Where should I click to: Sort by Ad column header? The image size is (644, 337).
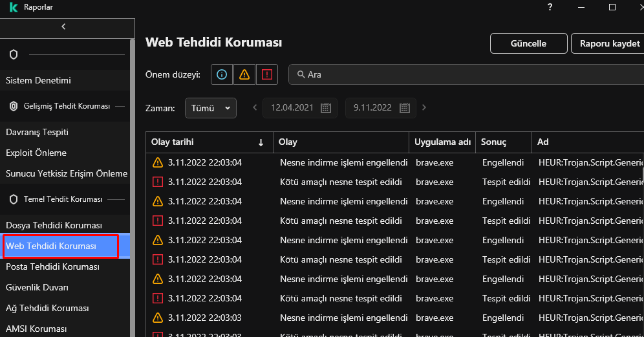588,142
